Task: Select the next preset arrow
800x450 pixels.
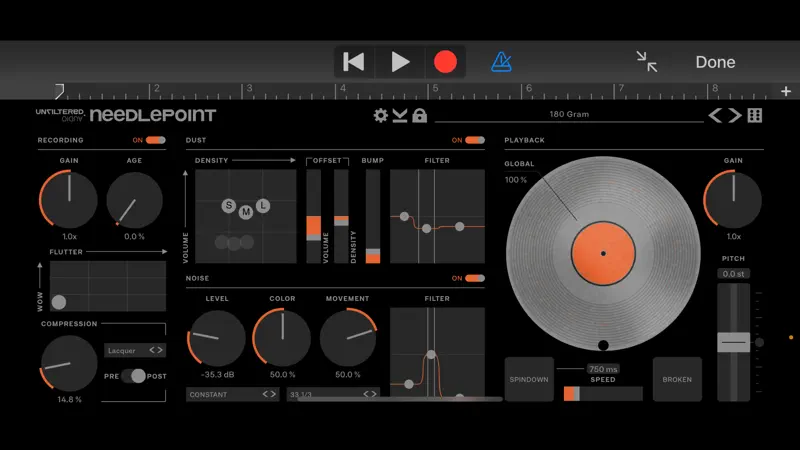Action: coord(735,115)
